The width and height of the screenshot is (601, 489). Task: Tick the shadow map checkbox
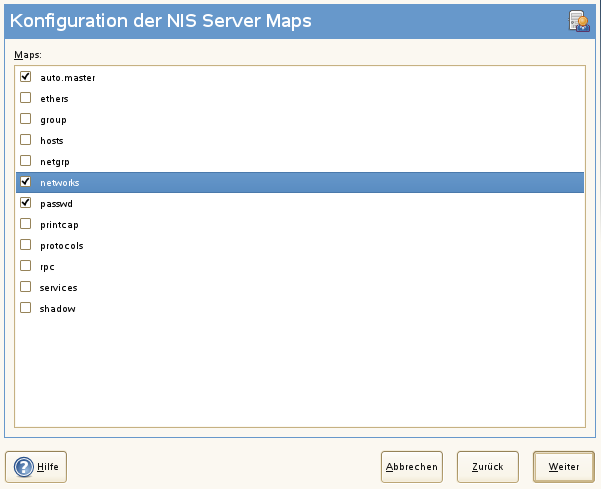(x=26, y=308)
